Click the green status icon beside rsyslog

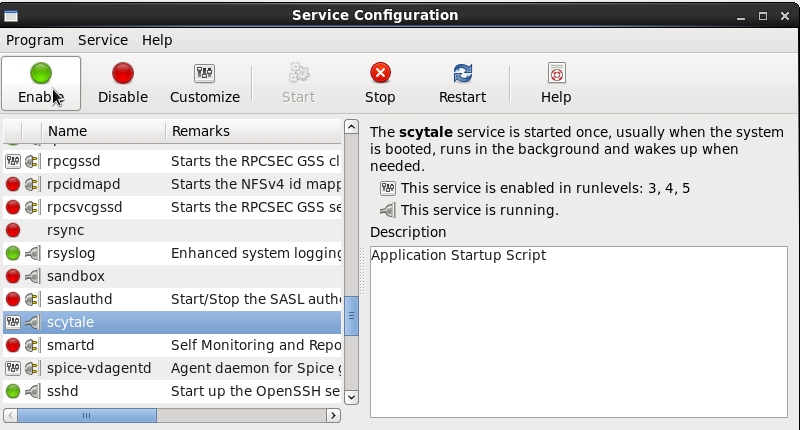point(13,253)
